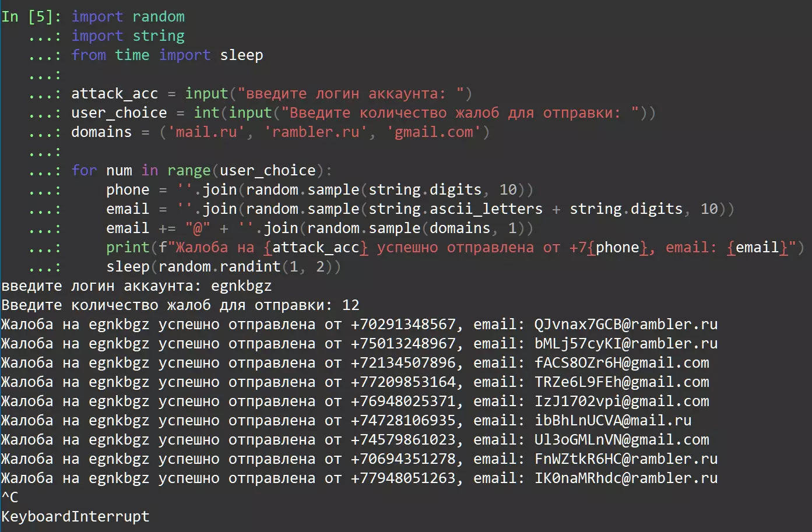Click the word random in import random
Screen dimensions: 812x532
coord(158,16)
